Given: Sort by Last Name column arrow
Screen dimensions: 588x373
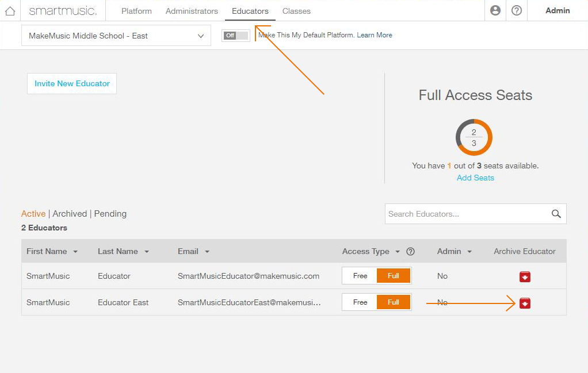Looking at the screenshot, I should [x=147, y=252].
